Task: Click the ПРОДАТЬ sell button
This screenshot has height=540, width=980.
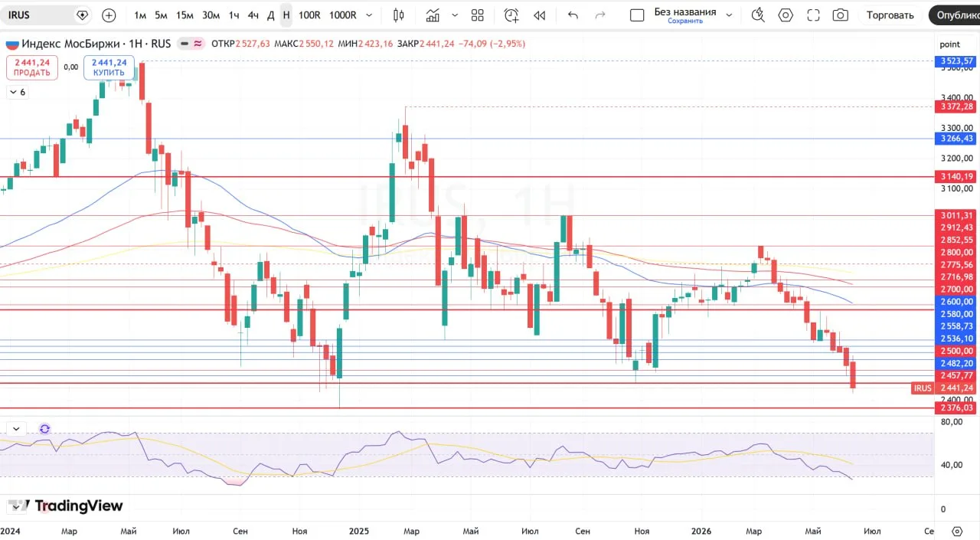Action: coord(32,68)
